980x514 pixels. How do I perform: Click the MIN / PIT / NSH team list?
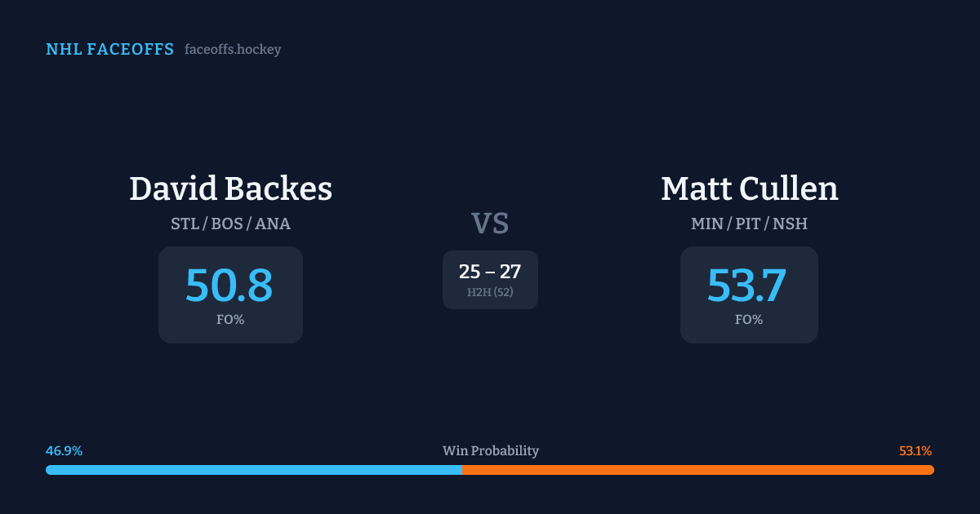point(749,224)
